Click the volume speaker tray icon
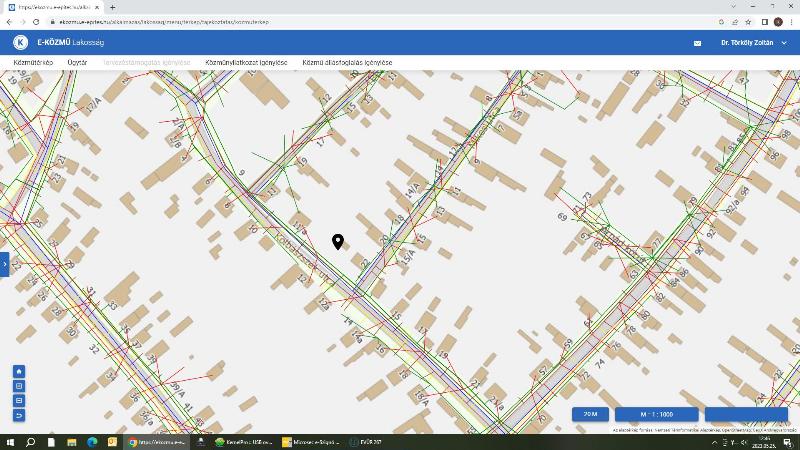The height and width of the screenshot is (450, 800). (744, 442)
